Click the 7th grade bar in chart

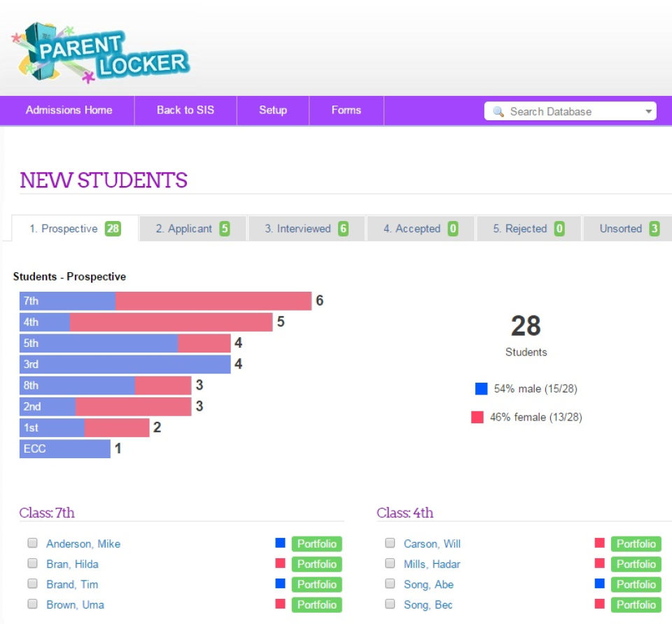165,301
